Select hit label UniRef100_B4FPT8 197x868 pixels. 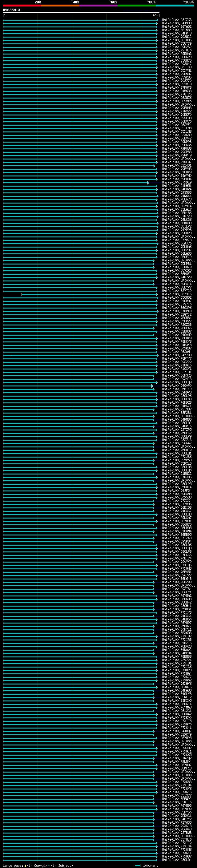[176, 33]
